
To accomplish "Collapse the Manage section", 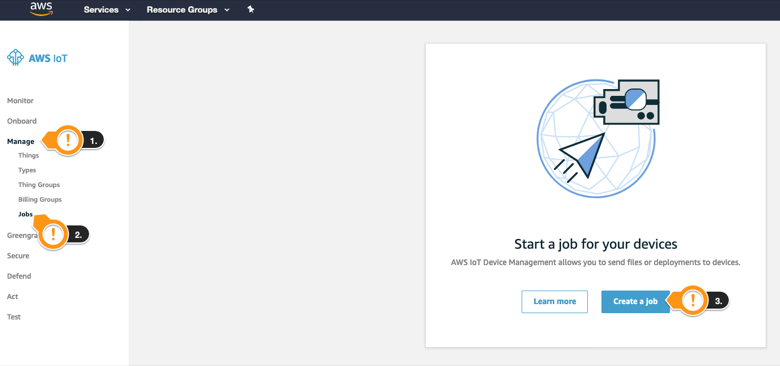I will coord(20,141).
